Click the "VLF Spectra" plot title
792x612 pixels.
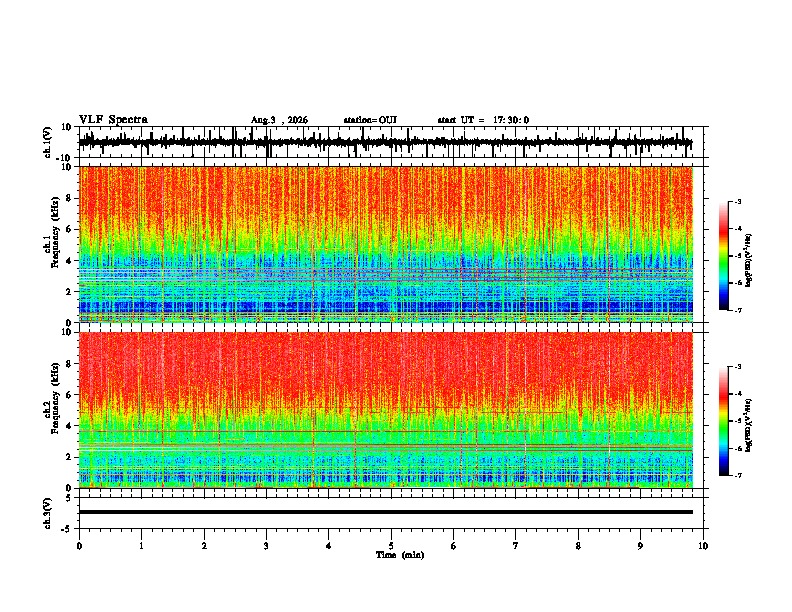113,120
